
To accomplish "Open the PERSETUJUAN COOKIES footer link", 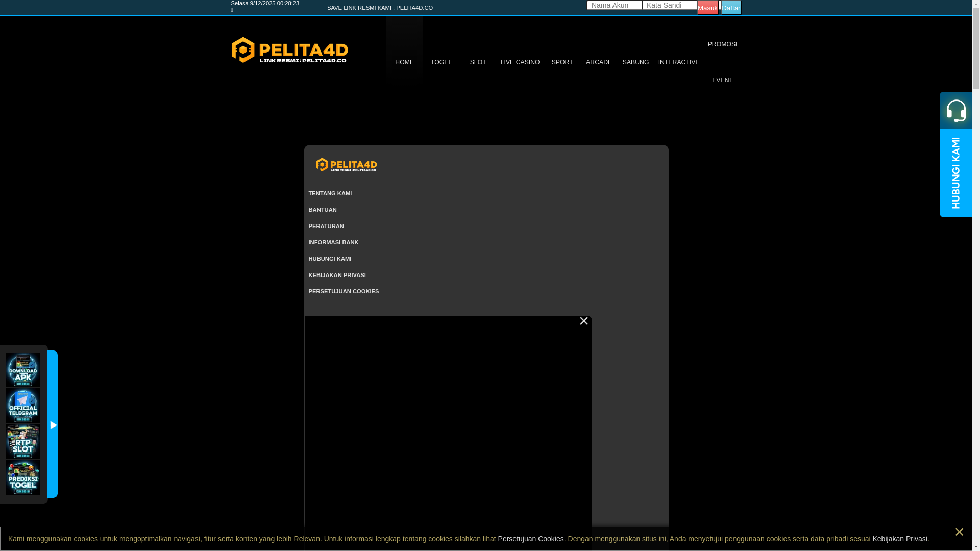I will pos(344,291).
